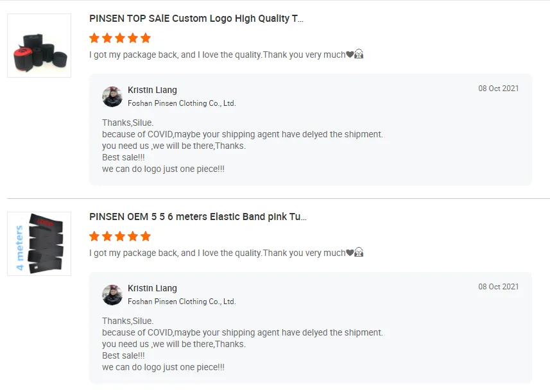Open the '4 meters' elastic band thumbnail
This screenshot has height=392, width=550.
click(39, 244)
